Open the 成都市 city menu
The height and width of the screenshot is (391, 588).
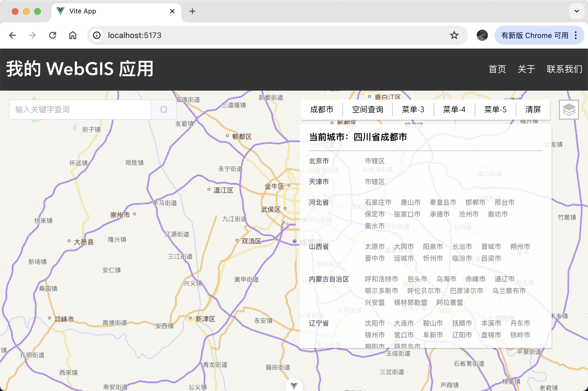pos(322,109)
